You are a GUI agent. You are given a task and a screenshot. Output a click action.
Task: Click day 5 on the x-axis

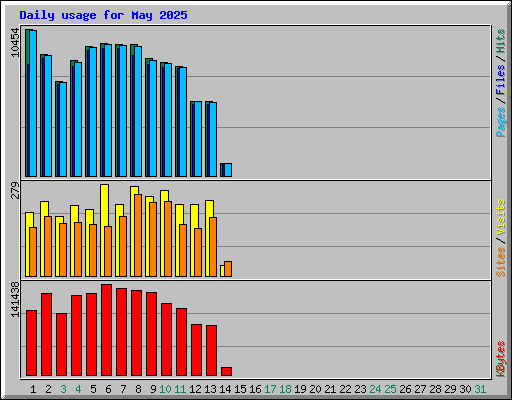tap(93, 389)
